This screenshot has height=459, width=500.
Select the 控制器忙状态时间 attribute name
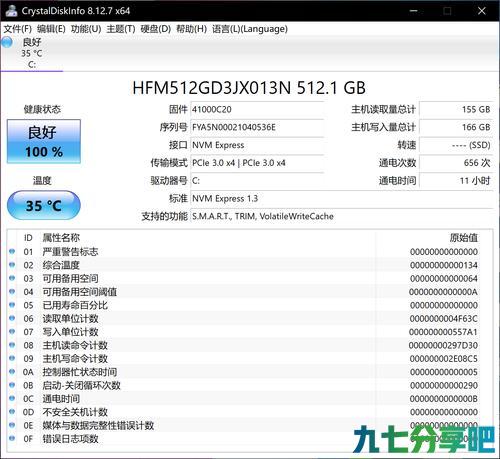(80, 372)
